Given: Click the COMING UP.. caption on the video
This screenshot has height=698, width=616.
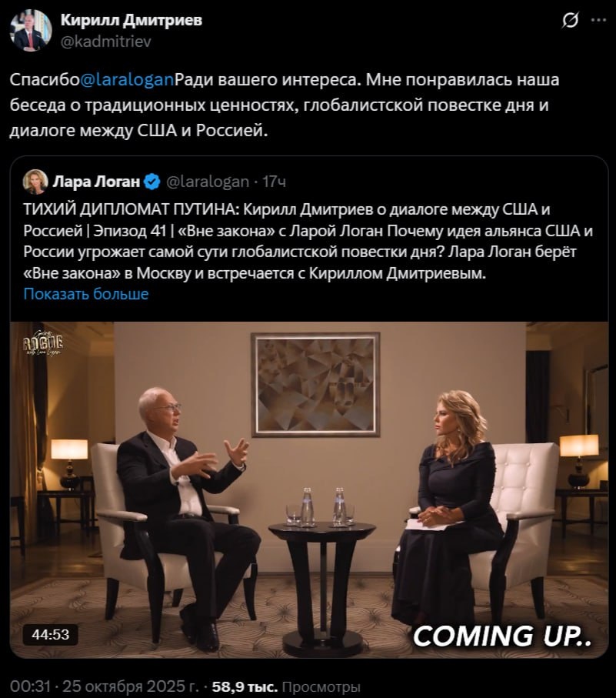Looking at the screenshot, I should (503, 636).
